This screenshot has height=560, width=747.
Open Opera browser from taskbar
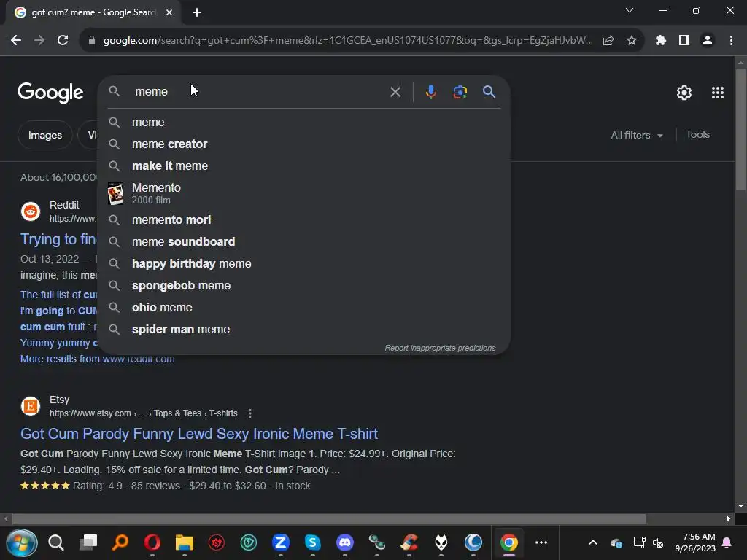coord(152,542)
